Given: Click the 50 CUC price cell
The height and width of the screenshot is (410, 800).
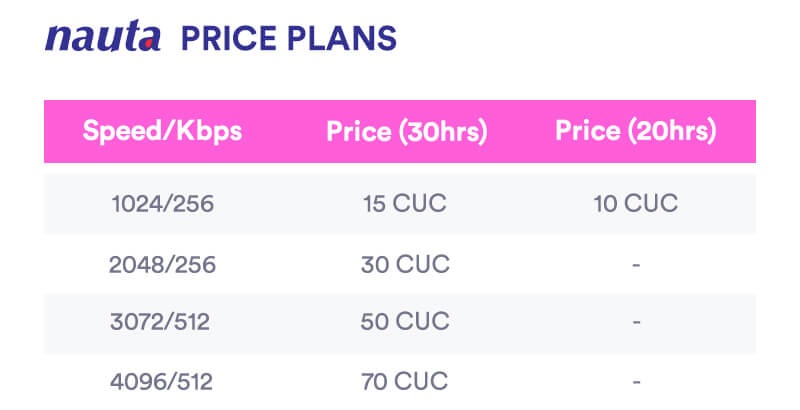Looking at the screenshot, I should click(x=405, y=323).
